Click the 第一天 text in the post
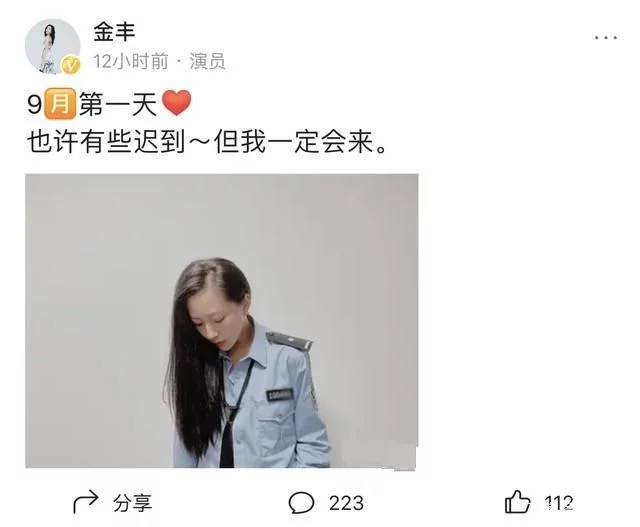Viewport: 640px width, 527px height. (x=118, y=104)
